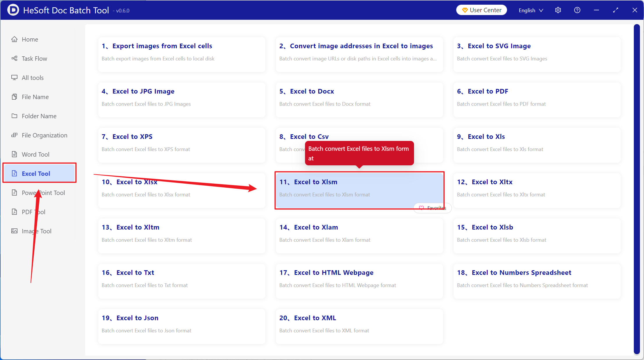Click the HeSoft logo icon
Image resolution: width=644 pixels, height=360 pixels.
click(13, 10)
